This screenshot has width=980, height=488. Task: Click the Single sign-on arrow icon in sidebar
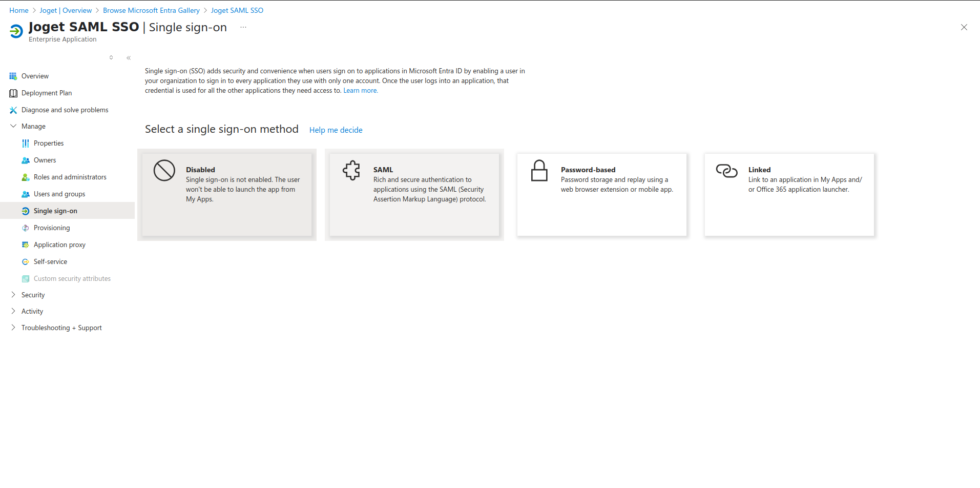26,211
